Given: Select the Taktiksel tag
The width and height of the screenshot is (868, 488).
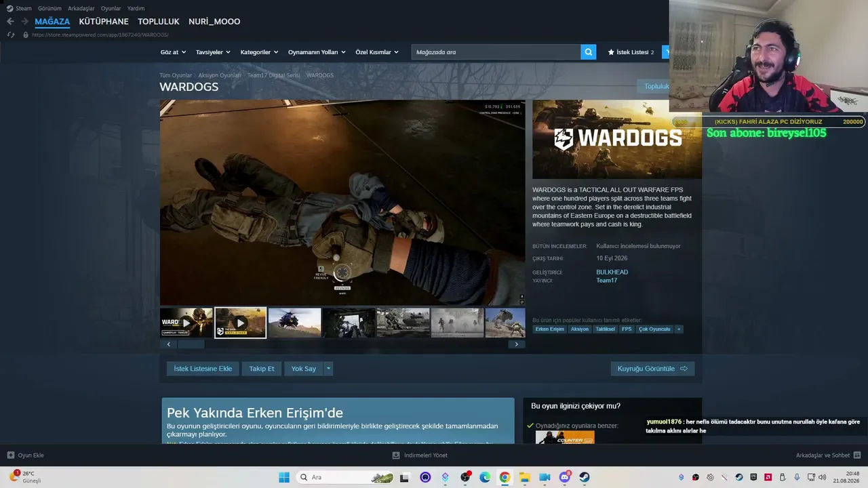Looking at the screenshot, I should coord(605,329).
